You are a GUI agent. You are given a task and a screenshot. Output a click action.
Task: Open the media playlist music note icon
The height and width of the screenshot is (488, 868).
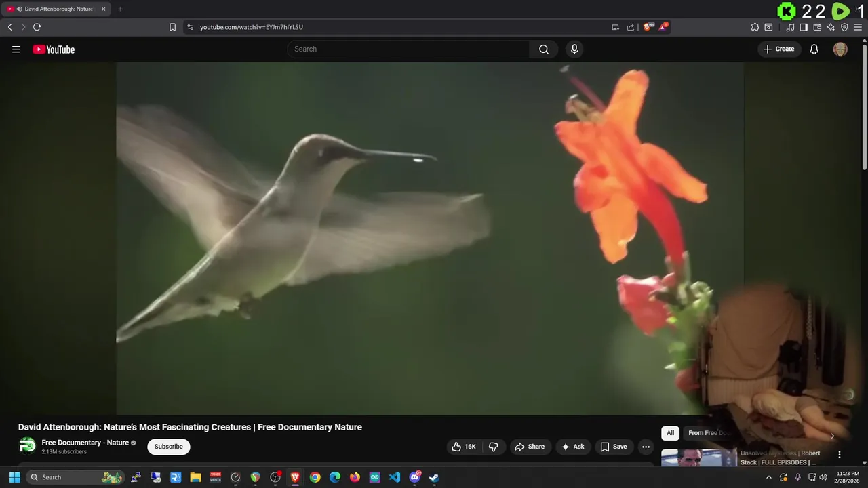(x=790, y=27)
